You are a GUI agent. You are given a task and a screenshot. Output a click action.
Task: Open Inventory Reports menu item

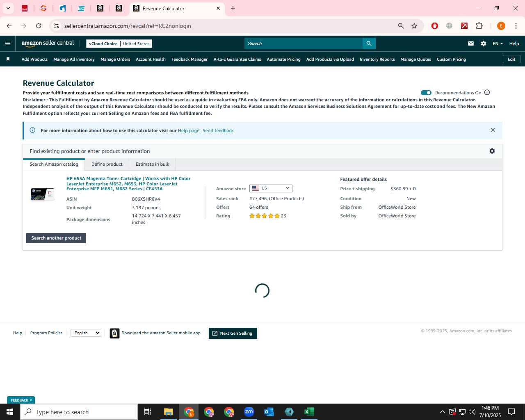(377, 59)
